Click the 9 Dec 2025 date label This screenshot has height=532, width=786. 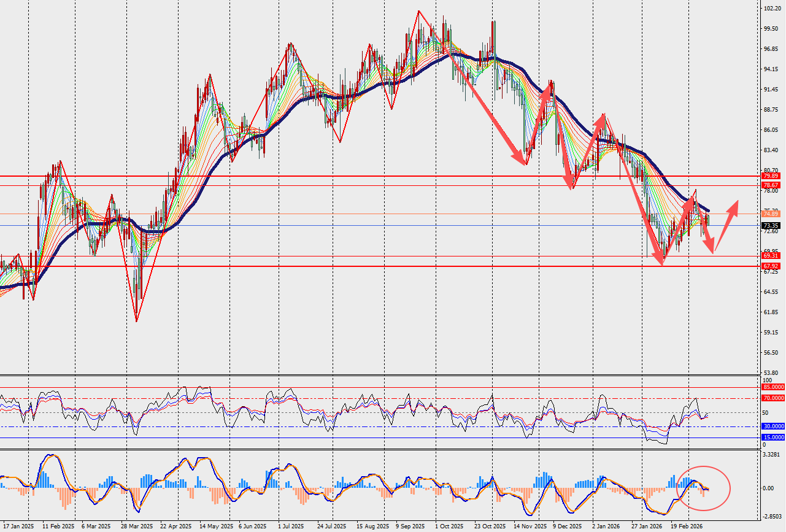[568, 526]
